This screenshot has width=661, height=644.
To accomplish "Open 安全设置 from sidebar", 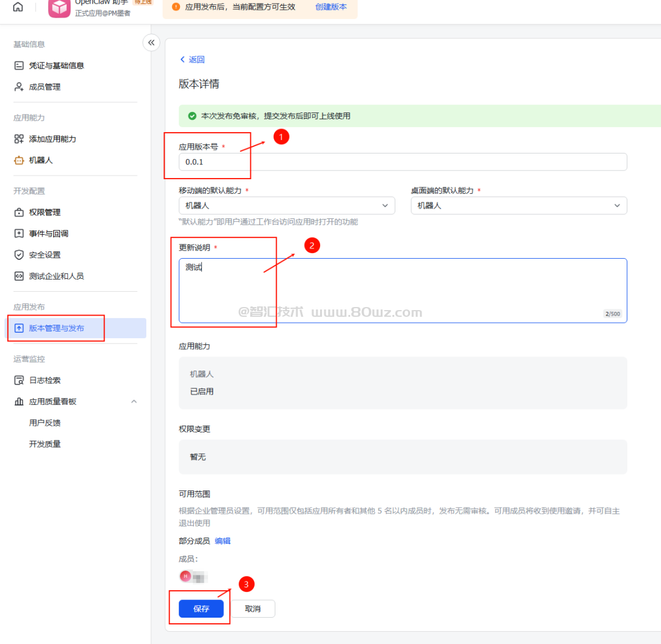I will (x=45, y=255).
